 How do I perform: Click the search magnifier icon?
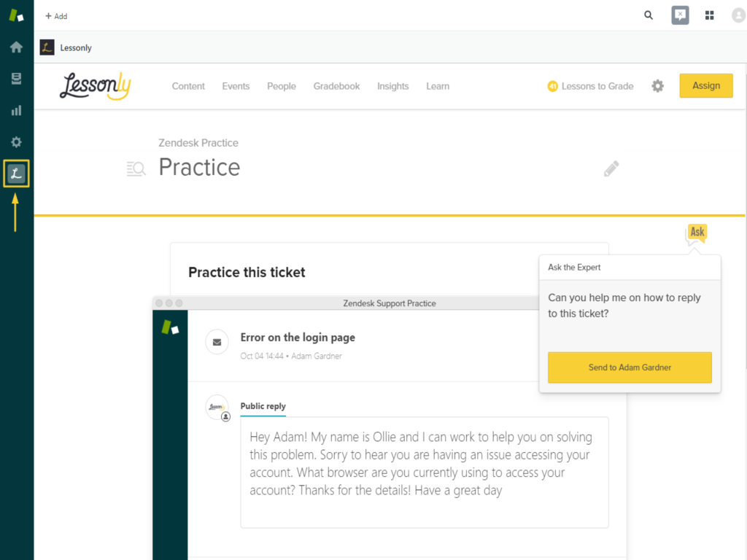point(649,15)
